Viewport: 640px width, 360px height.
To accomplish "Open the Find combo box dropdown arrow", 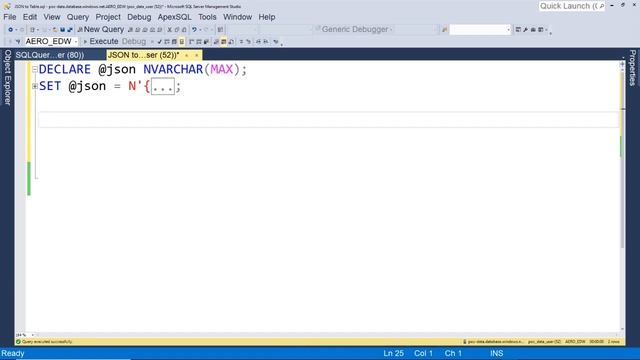I will [508, 29].
